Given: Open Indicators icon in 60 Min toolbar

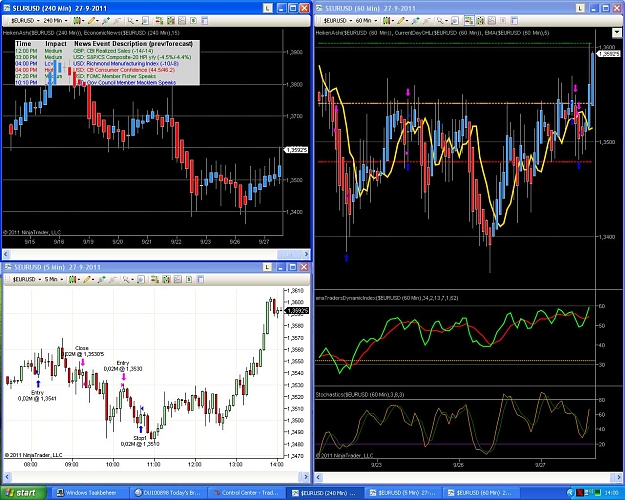Looking at the screenshot, I should click(491, 20).
